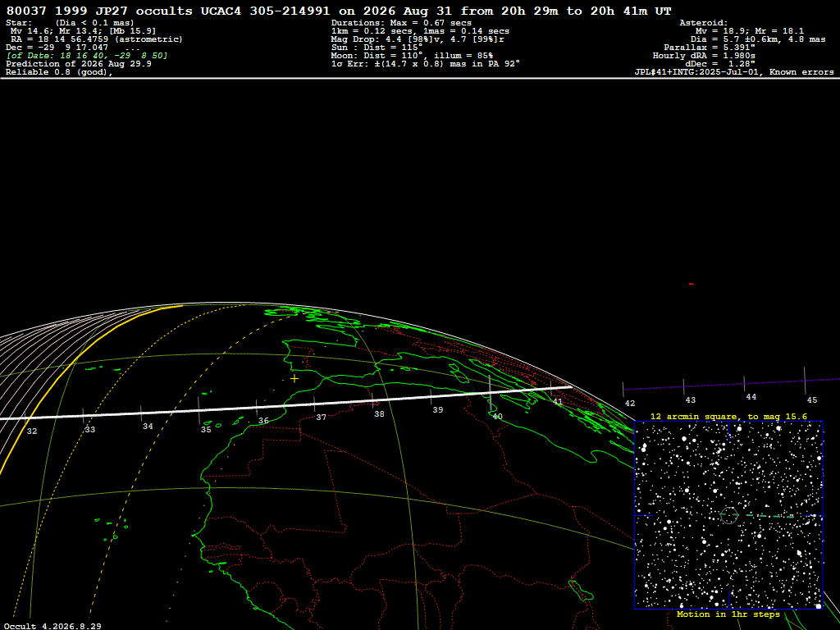The image size is (840, 630).
Task: Click the purple-track tick labeled 43
Action: coord(690,400)
